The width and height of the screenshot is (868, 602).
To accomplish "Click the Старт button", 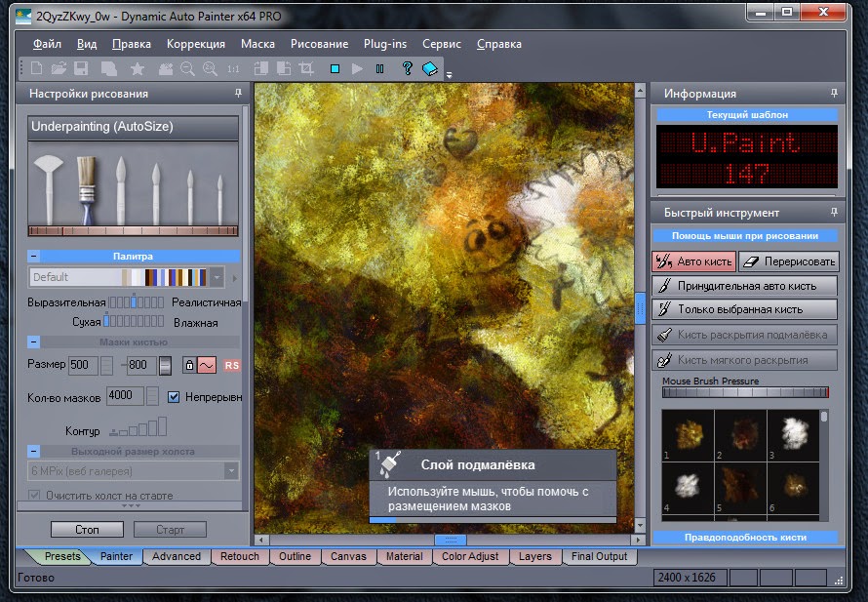I will [170, 530].
